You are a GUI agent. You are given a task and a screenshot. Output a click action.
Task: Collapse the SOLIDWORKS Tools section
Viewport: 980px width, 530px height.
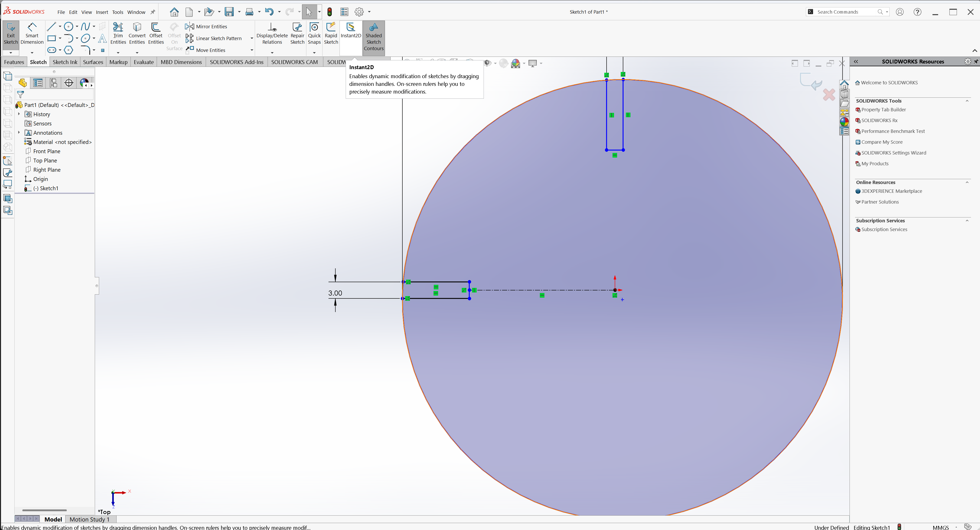pyautogui.click(x=967, y=100)
